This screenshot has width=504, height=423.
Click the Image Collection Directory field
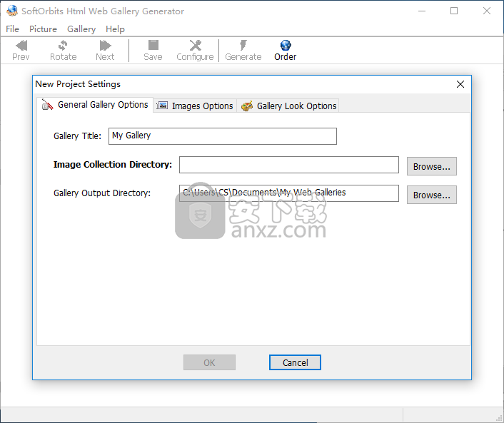pos(289,165)
